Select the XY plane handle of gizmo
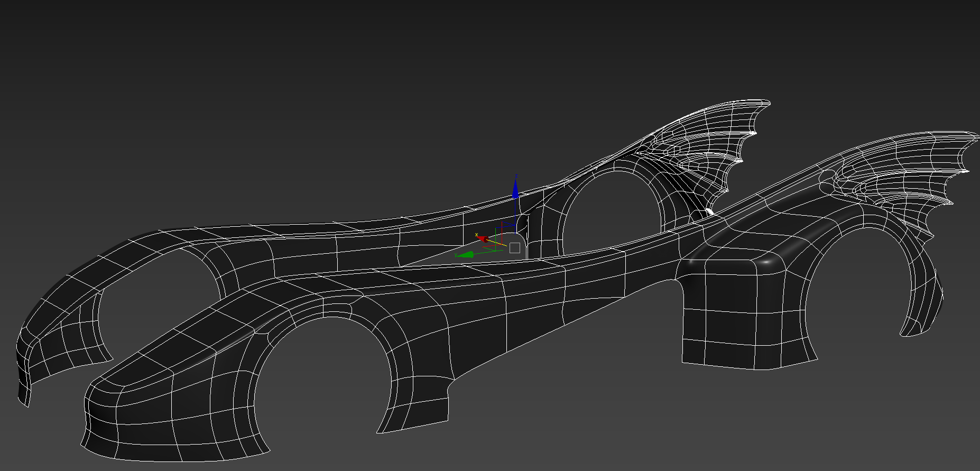The width and height of the screenshot is (980, 471). coord(493,247)
